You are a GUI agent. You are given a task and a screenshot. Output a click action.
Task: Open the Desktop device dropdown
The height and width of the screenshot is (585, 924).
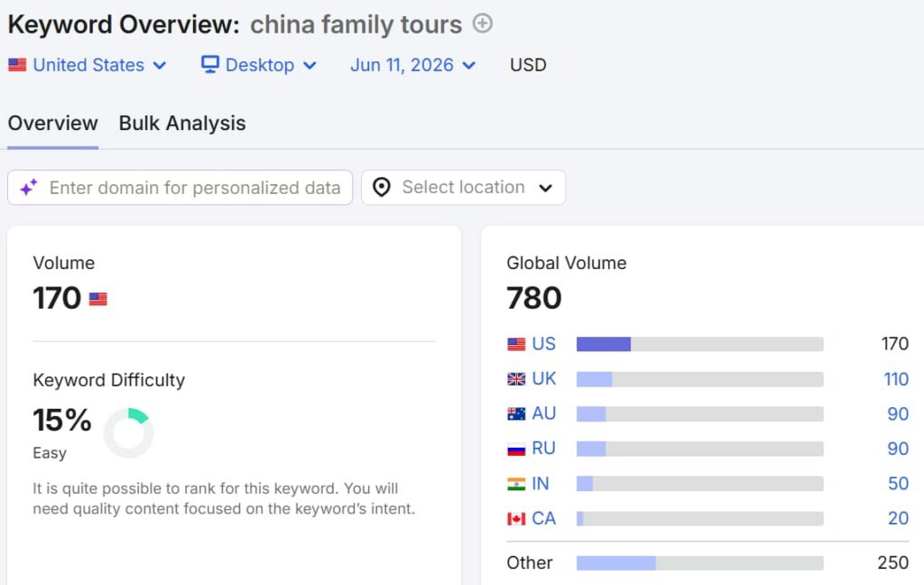259,65
